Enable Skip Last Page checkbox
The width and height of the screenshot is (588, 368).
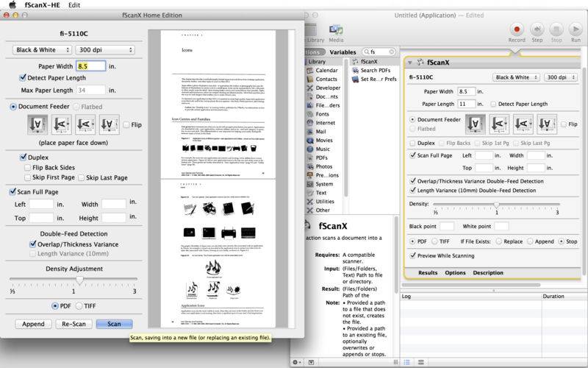(81, 177)
